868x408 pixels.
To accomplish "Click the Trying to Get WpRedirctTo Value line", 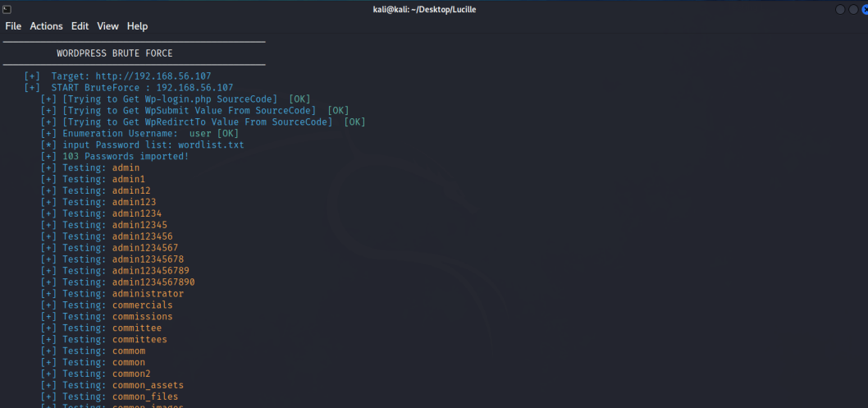I will tap(203, 121).
